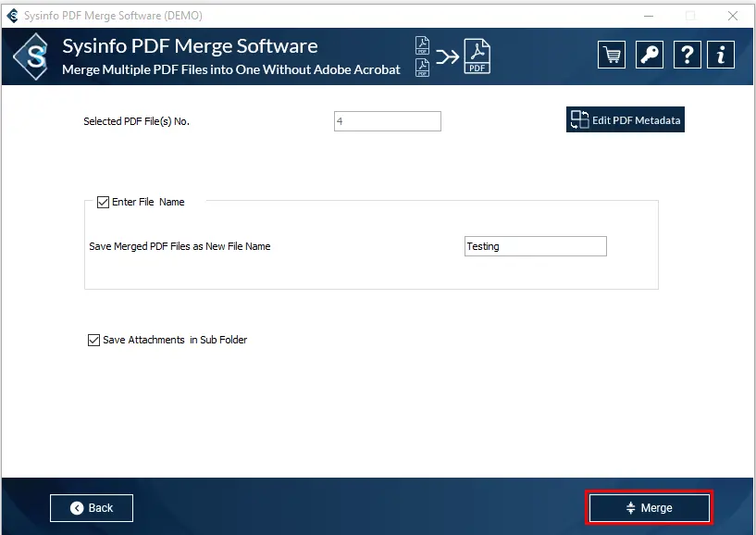Click the key activation icon

pos(649,55)
